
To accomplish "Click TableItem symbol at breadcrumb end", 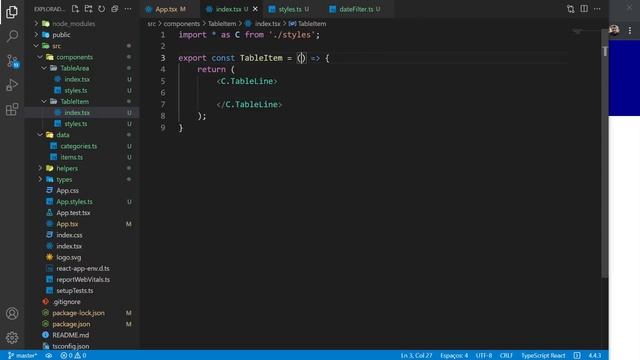I will (312, 24).
